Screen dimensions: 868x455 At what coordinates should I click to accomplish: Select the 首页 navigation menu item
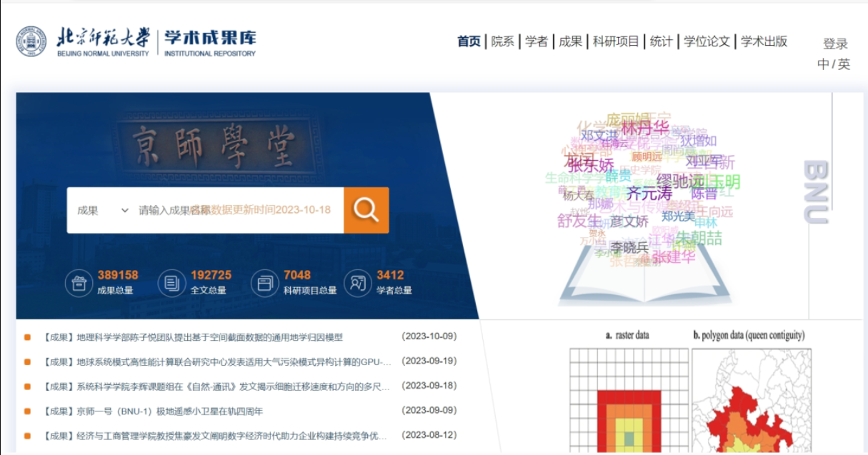click(x=469, y=42)
